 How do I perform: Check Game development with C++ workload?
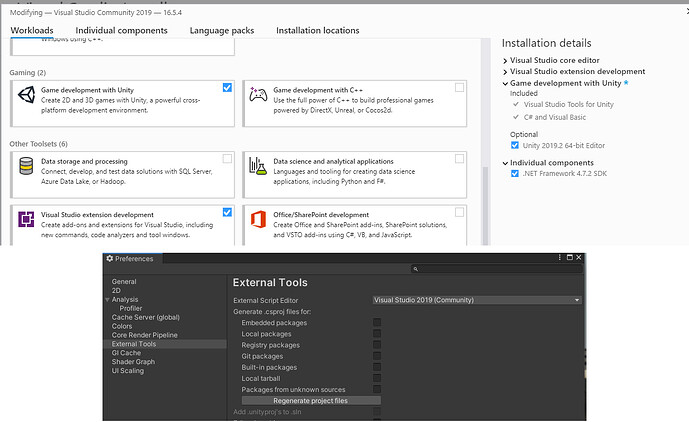459,87
